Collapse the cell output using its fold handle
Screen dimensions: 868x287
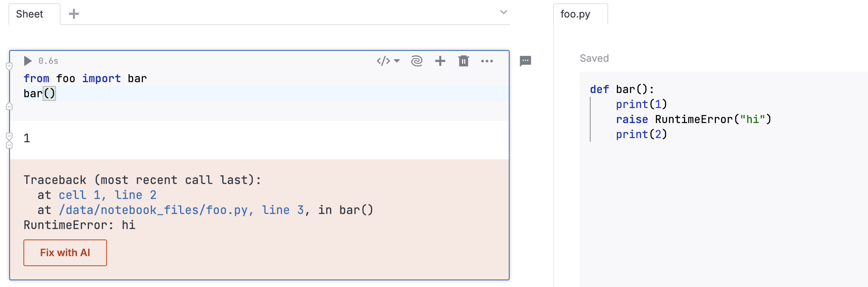tap(9, 136)
